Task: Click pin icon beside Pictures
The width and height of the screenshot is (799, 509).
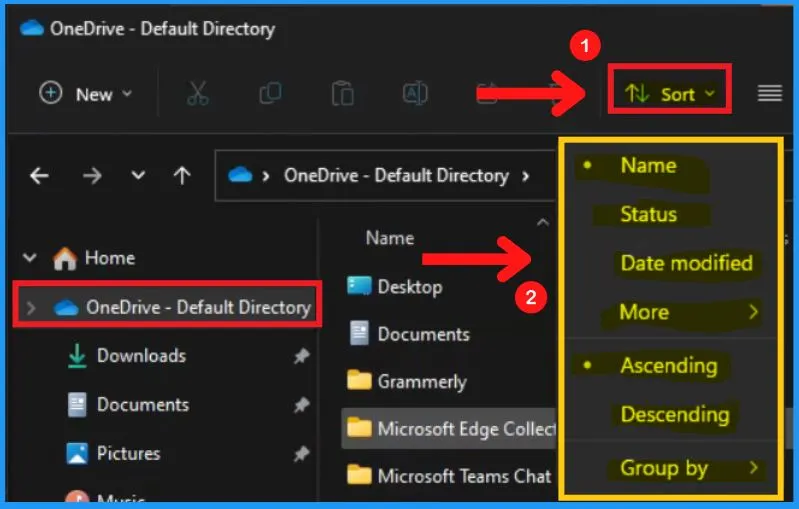Action: 302,453
